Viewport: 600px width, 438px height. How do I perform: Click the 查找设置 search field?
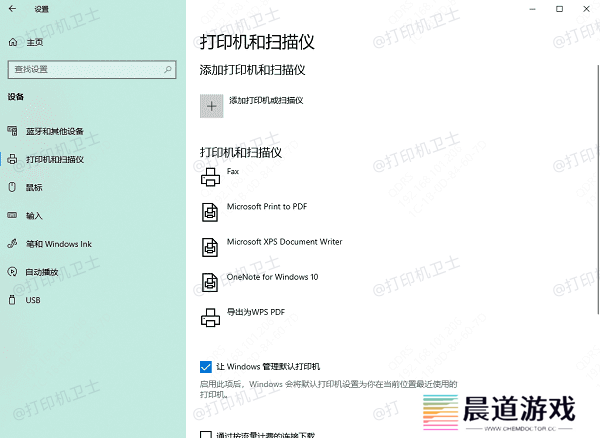(x=92, y=69)
